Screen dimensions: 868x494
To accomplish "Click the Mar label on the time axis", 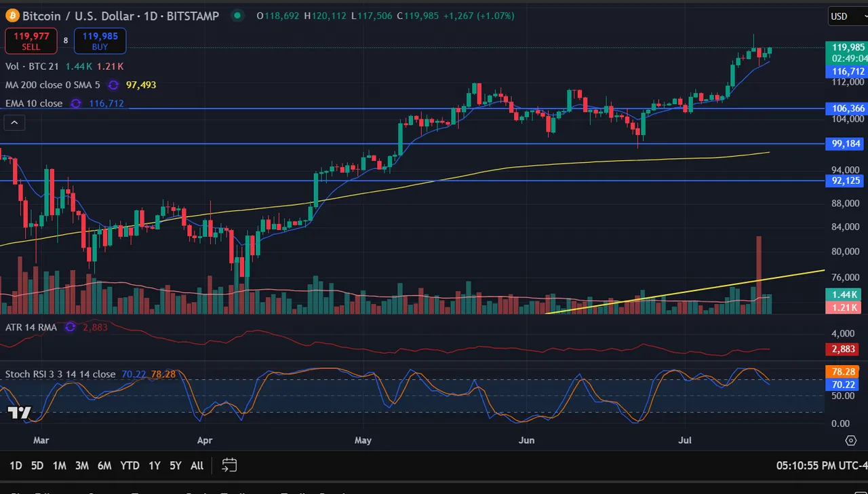I will (x=41, y=440).
